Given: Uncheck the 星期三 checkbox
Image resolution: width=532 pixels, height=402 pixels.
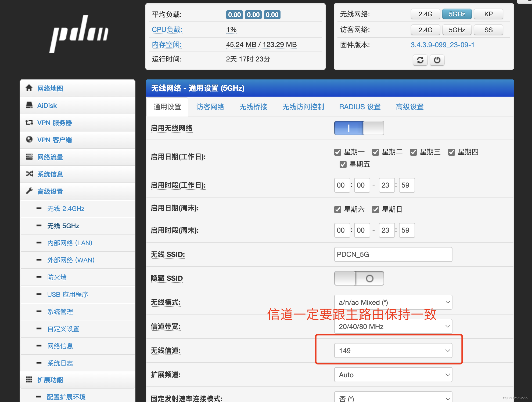Looking at the screenshot, I should (x=413, y=152).
